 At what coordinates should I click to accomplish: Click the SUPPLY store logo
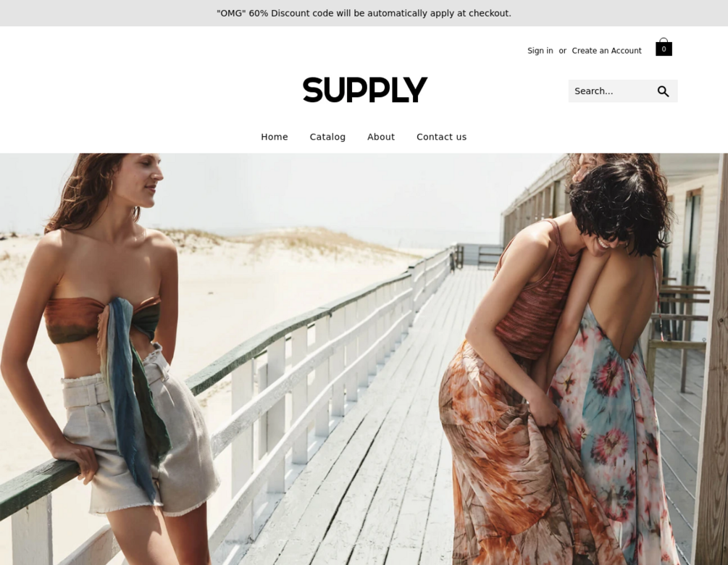(364, 90)
